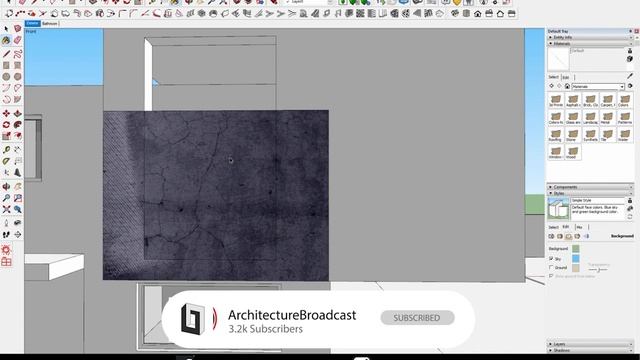Screen dimensions: 640x360
Task: Activate the Walk footprints tool
Action: tap(6, 235)
